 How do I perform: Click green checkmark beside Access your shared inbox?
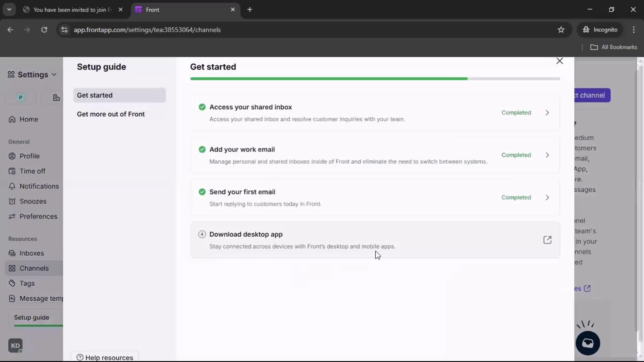202,107
